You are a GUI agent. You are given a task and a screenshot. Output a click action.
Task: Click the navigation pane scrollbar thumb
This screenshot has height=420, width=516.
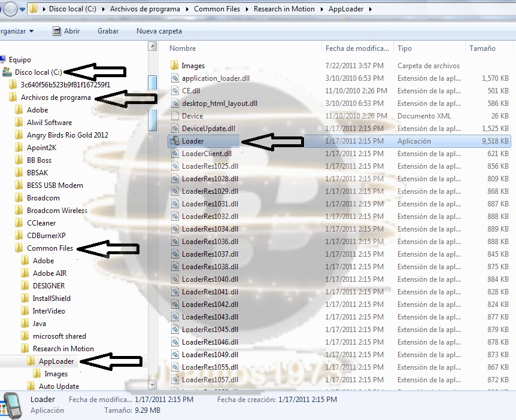tap(152, 104)
